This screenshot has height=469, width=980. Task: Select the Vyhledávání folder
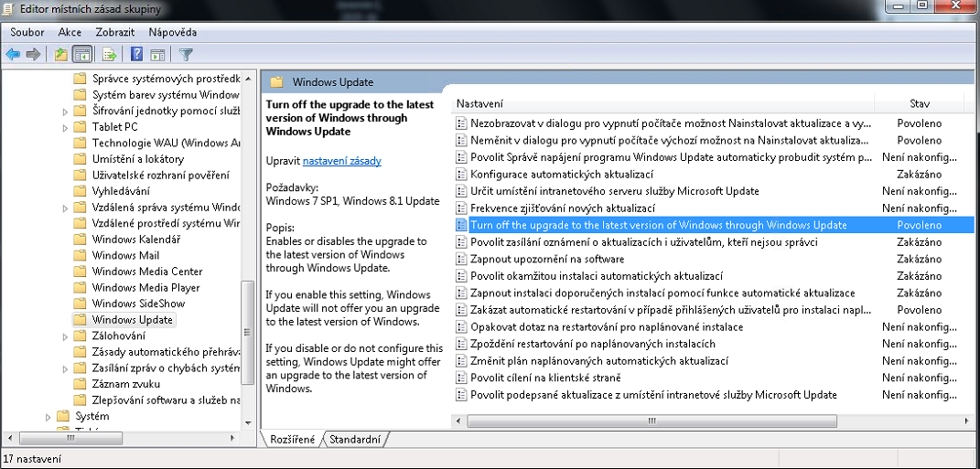(121, 191)
